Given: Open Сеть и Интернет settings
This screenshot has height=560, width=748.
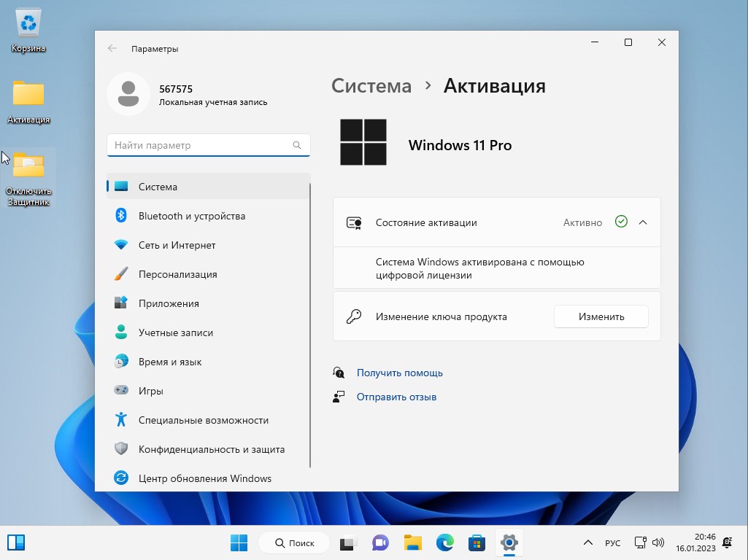Looking at the screenshot, I should point(209,244).
